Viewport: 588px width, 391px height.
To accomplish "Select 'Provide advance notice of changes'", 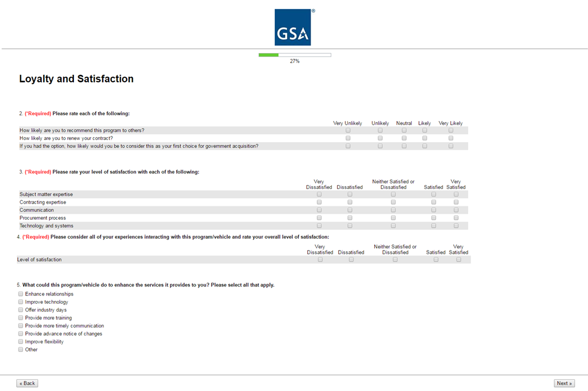I will (x=21, y=333).
